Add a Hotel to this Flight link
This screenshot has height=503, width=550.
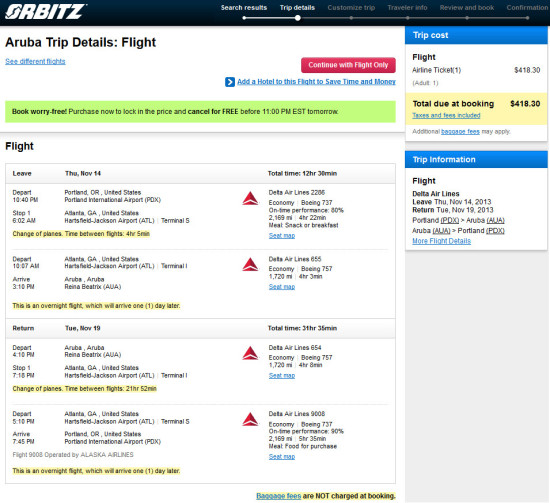(316, 82)
